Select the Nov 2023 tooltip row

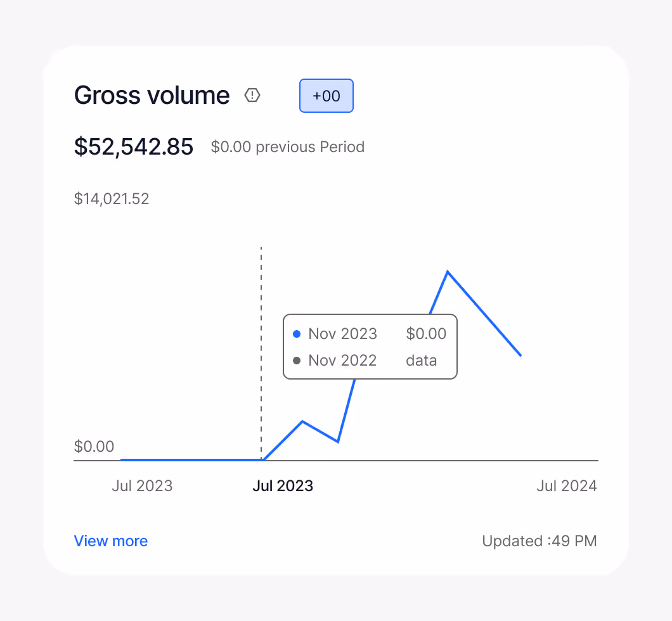tap(370, 334)
